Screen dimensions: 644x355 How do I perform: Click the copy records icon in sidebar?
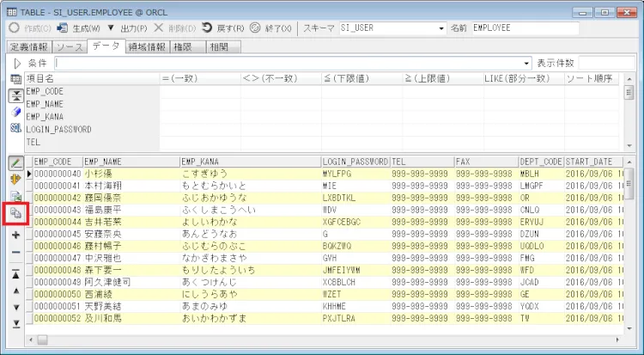point(15,213)
